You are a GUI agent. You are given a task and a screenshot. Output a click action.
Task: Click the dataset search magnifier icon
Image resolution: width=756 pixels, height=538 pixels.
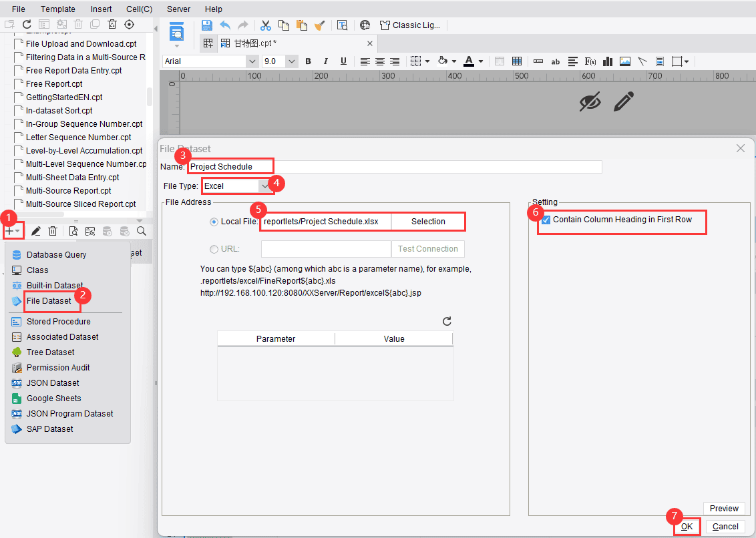[x=142, y=232]
